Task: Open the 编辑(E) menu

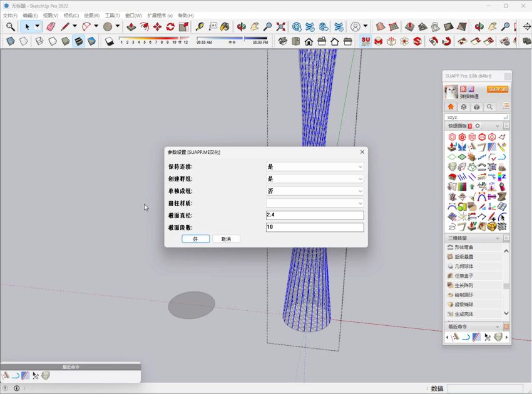Action: [30, 15]
